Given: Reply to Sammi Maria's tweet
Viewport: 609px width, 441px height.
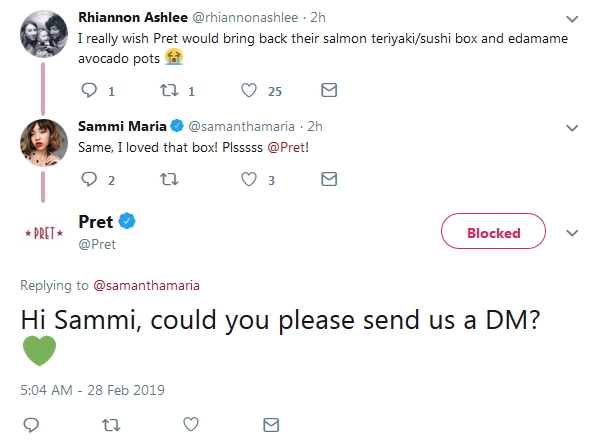Looking at the screenshot, I should pos(87,180).
